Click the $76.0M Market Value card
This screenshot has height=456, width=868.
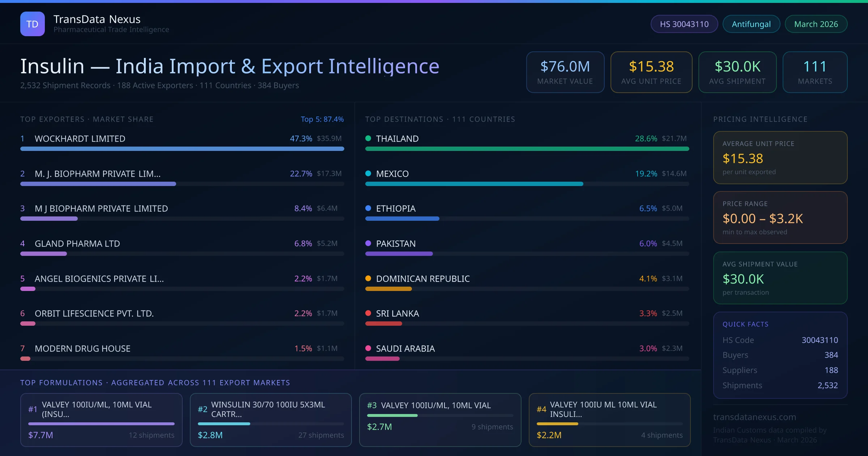pyautogui.click(x=565, y=72)
